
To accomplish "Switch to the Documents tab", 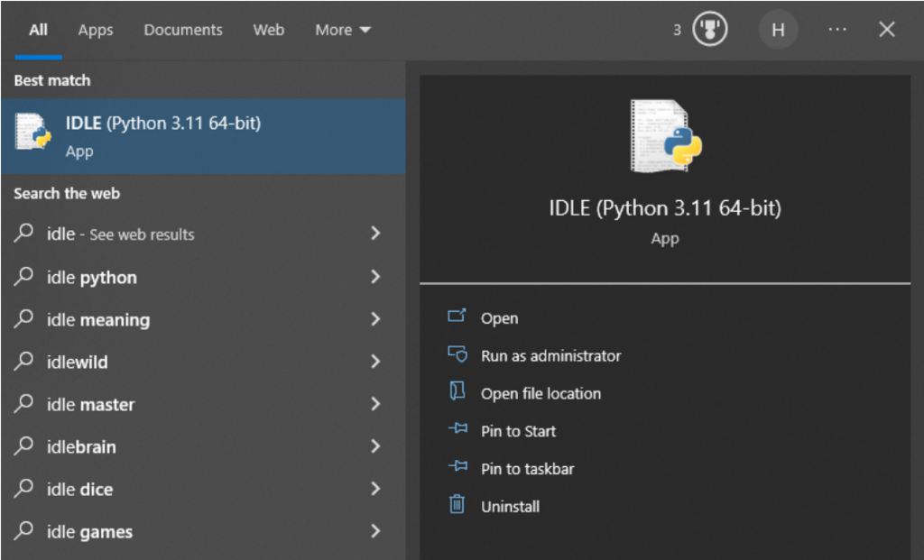I will pos(183,30).
